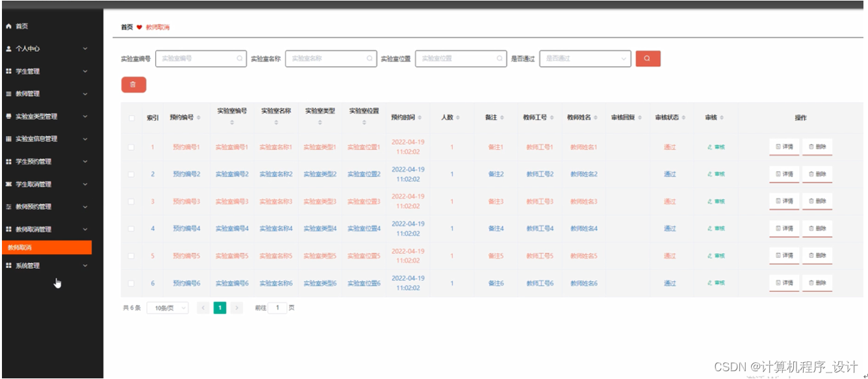Expand 教师预约管理 via its chevron
Viewport: 868px width, 379px height.
[85, 207]
